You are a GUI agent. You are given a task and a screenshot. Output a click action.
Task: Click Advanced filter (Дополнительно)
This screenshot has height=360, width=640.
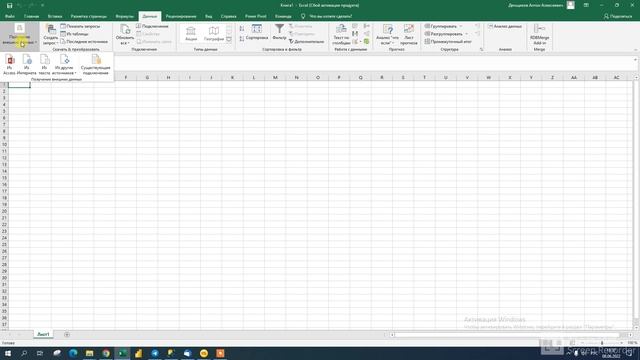click(307, 42)
